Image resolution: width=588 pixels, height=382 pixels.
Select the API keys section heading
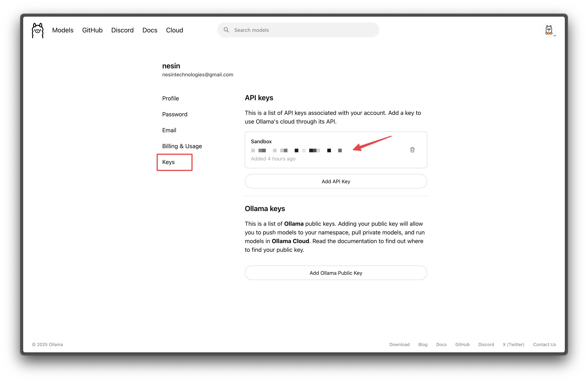(x=259, y=98)
